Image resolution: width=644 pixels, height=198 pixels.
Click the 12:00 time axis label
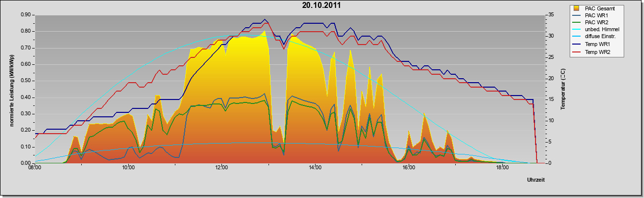pyautogui.click(x=222, y=168)
